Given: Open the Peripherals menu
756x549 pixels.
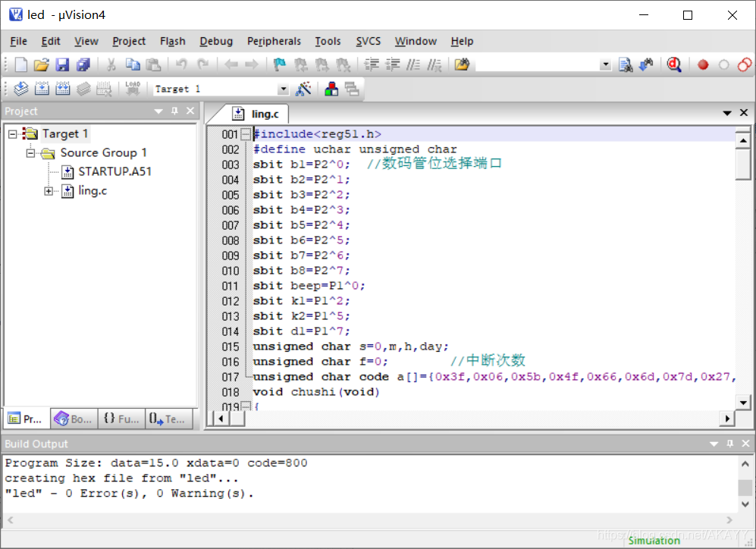Looking at the screenshot, I should point(274,42).
